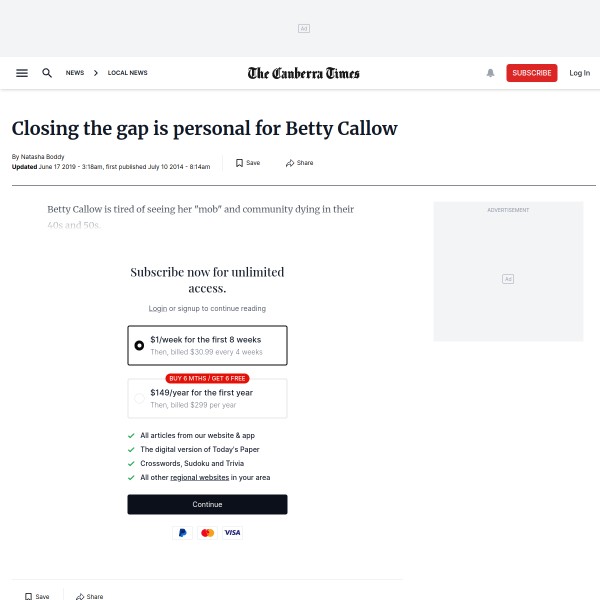
Task: Choose the $149/year plan radio button
Action: pos(139,398)
